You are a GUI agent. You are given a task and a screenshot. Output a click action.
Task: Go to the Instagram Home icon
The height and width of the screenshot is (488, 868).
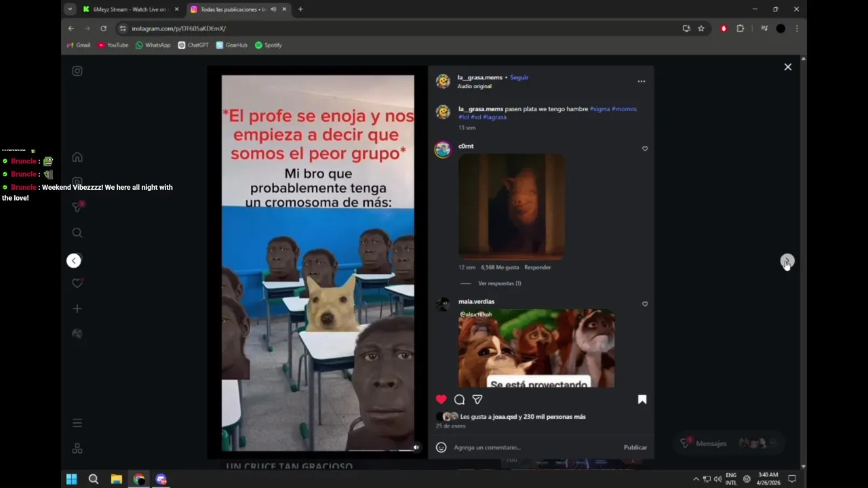(x=77, y=157)
